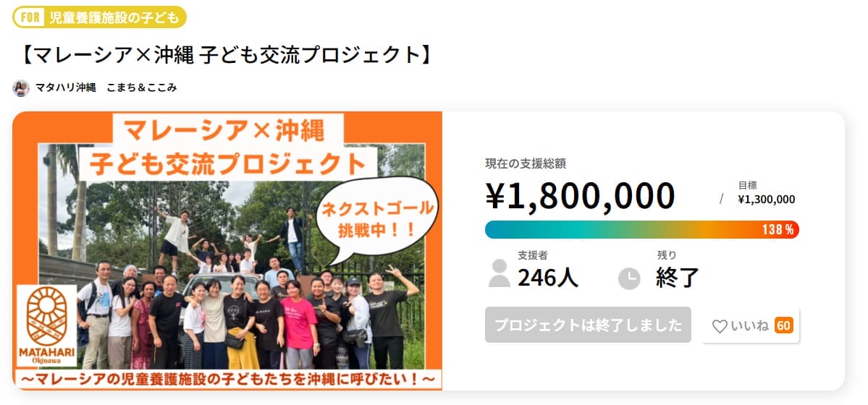Click the project owner's round avatar
This screenshot has width=868, height=405.
21,88
